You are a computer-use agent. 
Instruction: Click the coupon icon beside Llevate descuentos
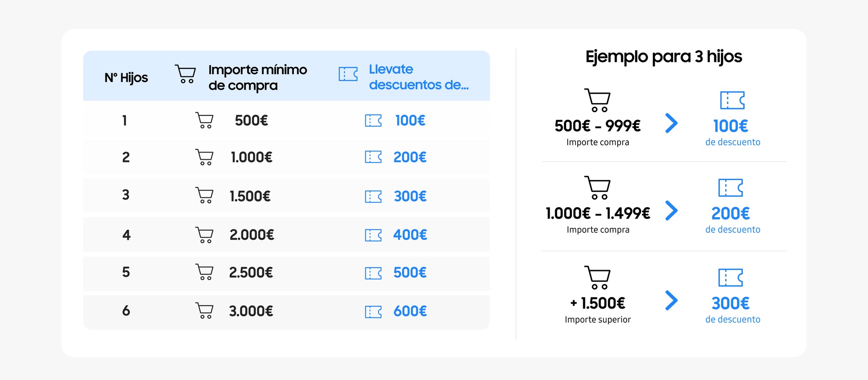[348, 74]
